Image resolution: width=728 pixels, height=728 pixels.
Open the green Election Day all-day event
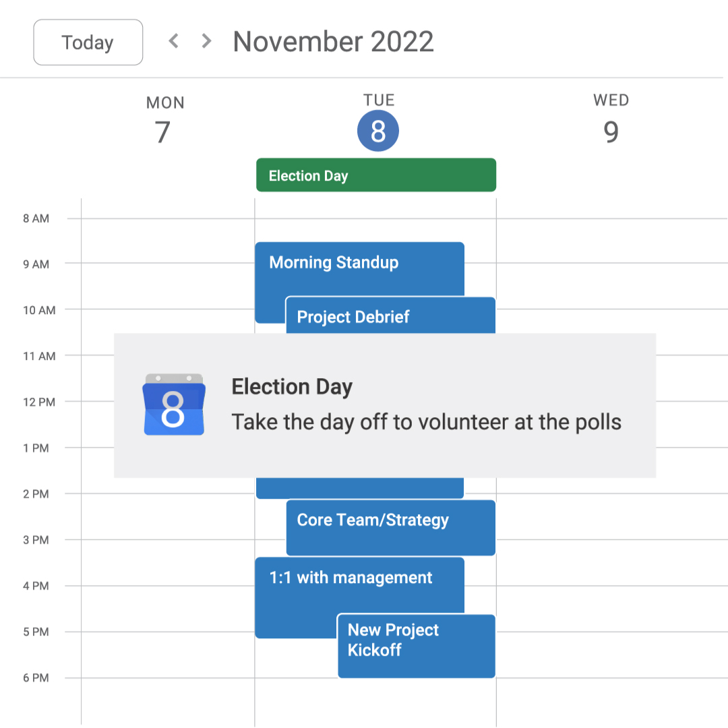[375, 175]
